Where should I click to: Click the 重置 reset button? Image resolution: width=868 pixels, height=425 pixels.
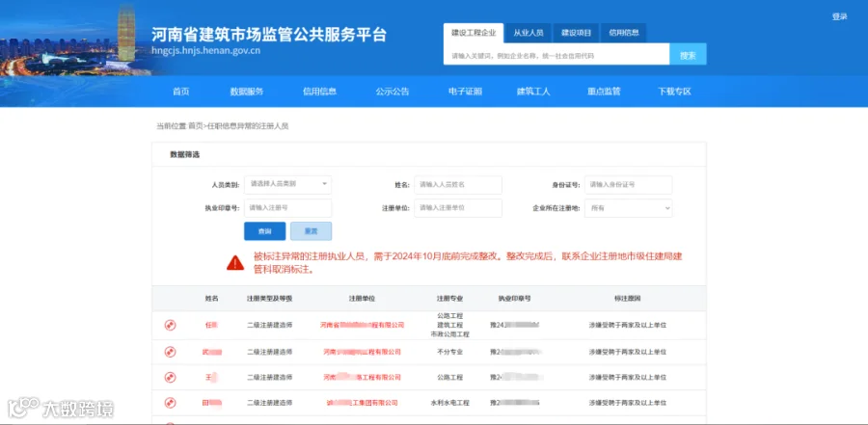[x=312, y=231]
